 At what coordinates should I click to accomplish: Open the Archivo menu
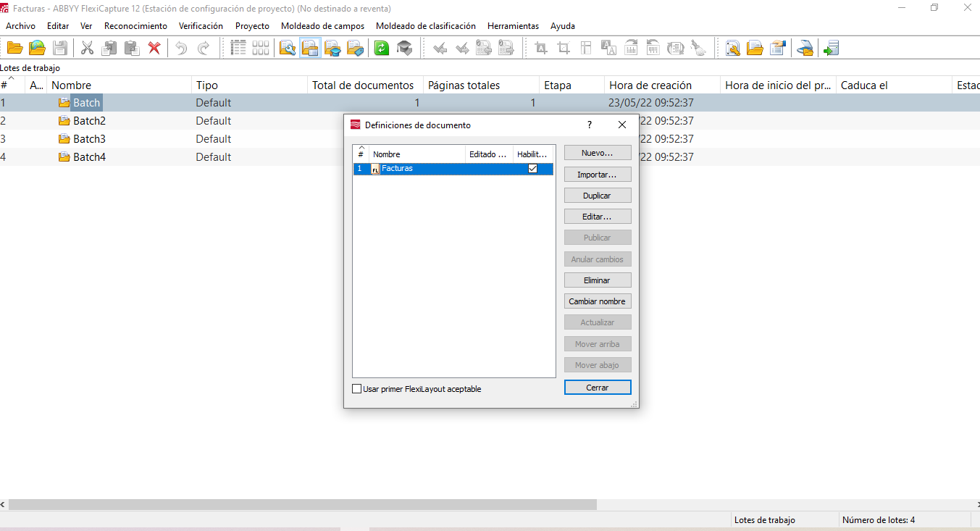20,25
